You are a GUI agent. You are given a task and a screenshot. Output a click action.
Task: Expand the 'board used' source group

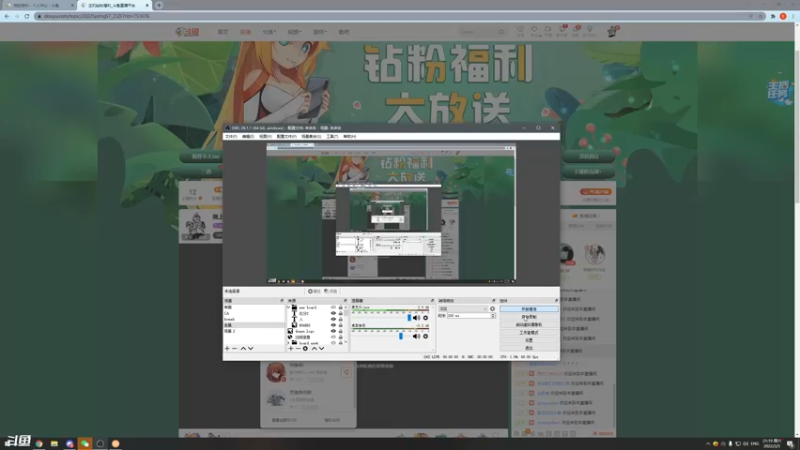289,343
